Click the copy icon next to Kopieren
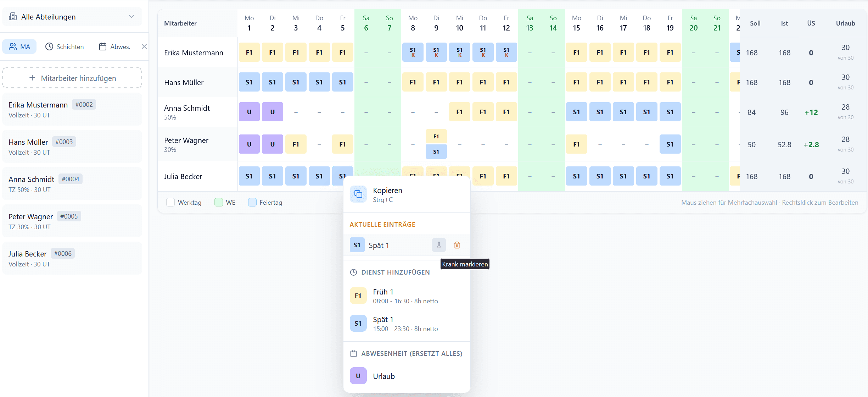 click(358, 194)
